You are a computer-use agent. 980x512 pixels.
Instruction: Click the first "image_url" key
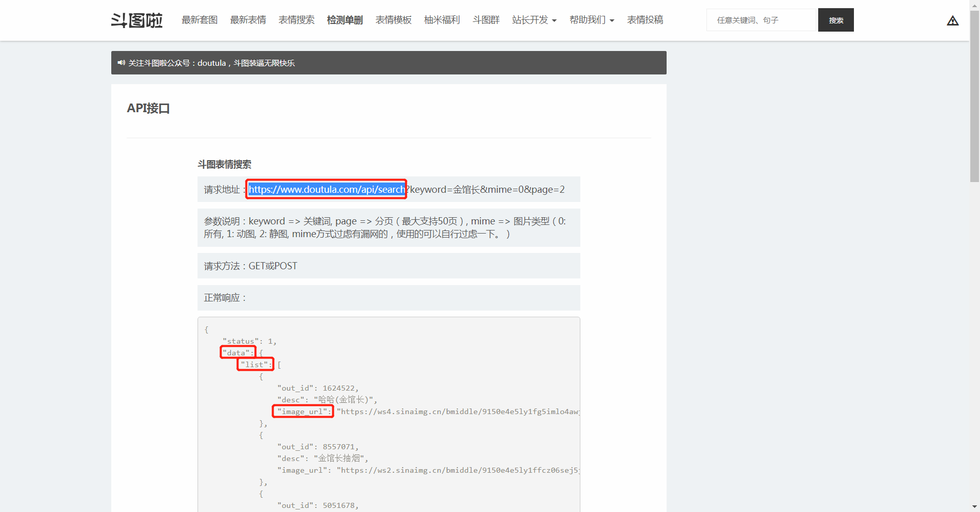(x=304, y=412)
